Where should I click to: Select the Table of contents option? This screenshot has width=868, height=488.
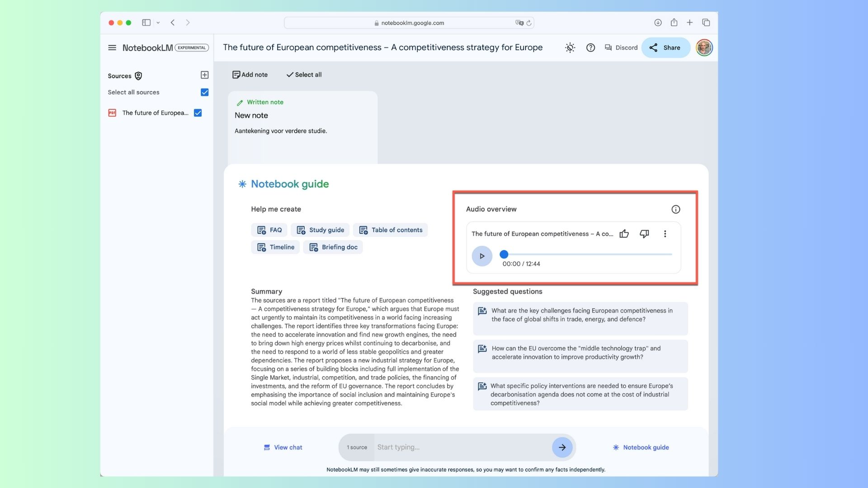pos(391,230)
